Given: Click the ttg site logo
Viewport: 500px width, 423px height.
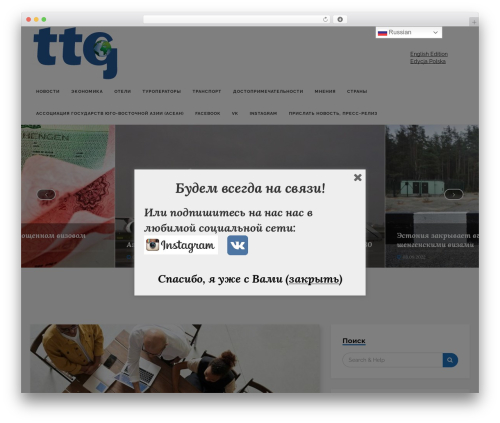Looking at the screenshot, I should coord(76,53).
